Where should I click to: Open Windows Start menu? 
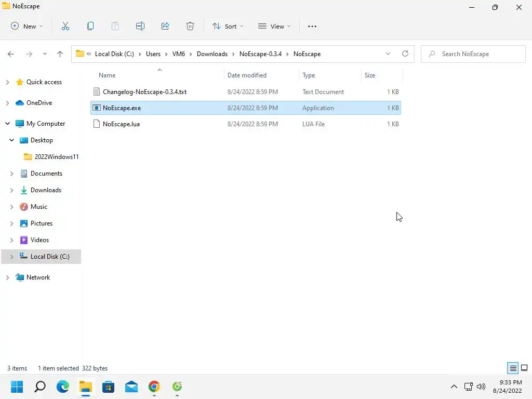[x=17, y=387]
